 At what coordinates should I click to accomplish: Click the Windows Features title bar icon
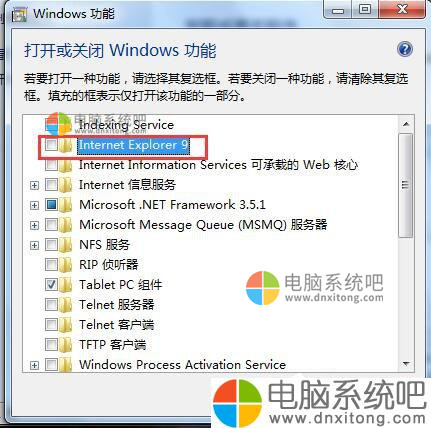pyautogui.click(x=20, y=14)
